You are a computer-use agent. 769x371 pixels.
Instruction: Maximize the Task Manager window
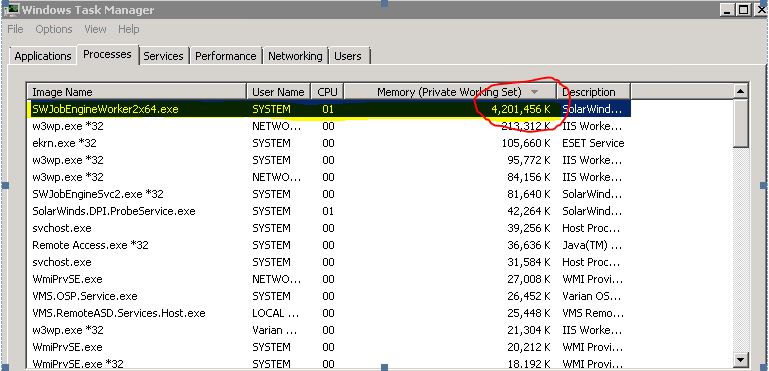(x=743, y=9)
